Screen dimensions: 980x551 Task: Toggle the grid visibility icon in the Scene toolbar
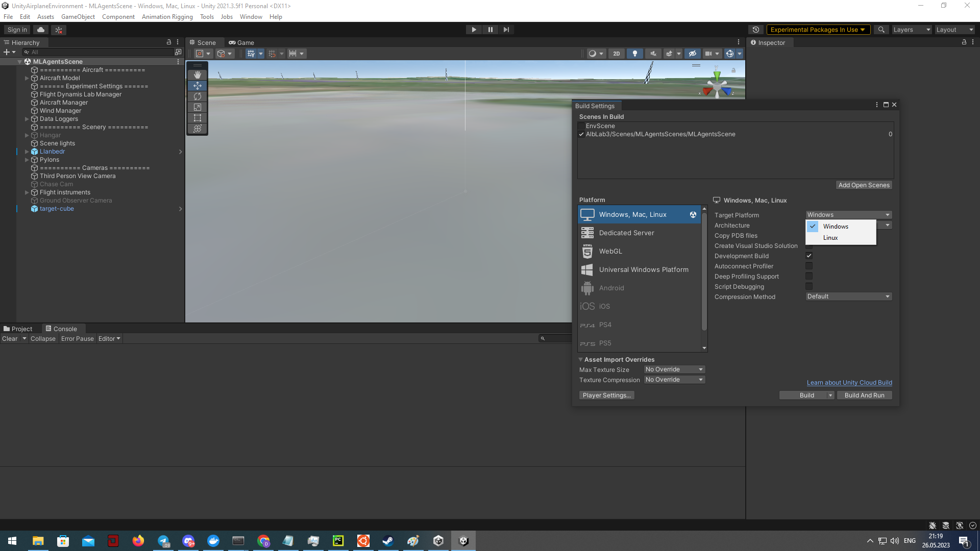[251, 54]
